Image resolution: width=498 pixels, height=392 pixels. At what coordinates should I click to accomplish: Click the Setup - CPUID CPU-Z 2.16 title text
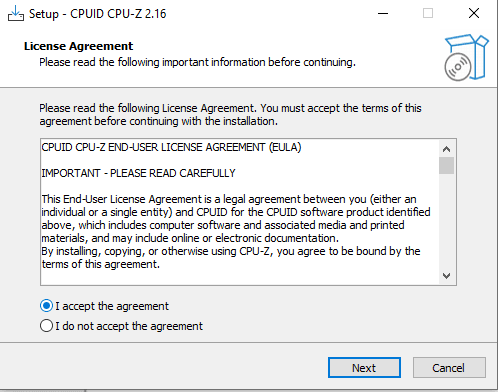point(97,14)
